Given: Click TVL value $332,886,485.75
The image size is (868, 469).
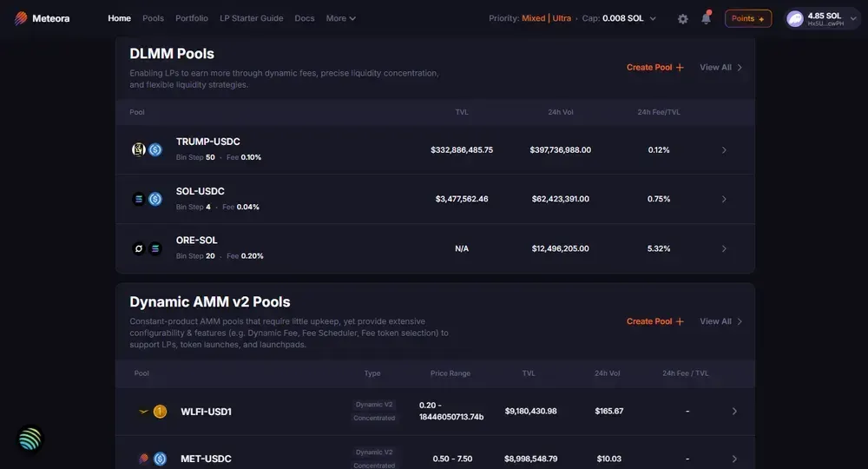Looking at the screenshot, I should [462, 150].
